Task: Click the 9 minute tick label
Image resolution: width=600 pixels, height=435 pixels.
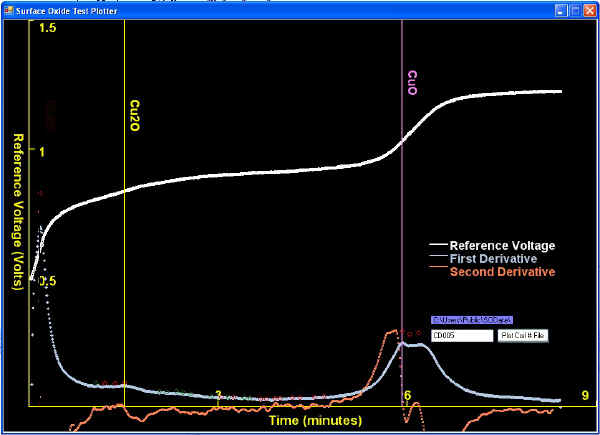Action: (x=584, y=396)
